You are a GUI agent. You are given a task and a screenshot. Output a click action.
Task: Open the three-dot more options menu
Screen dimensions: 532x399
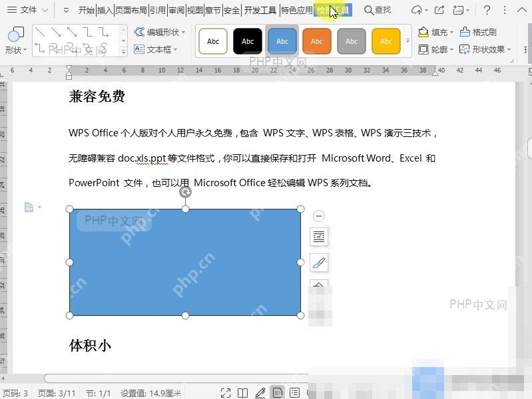pyautogui.click(x=505, y=10)
